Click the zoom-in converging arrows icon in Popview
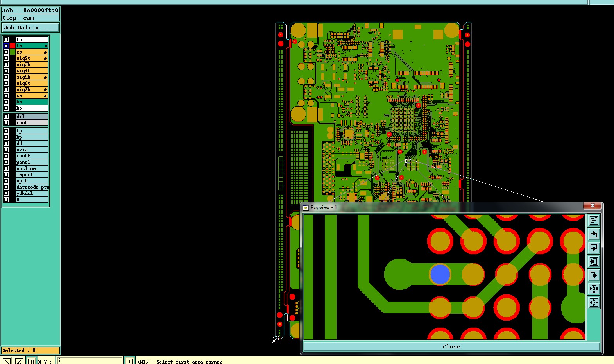Screen dimensions: 614x364 coord(594,289)
